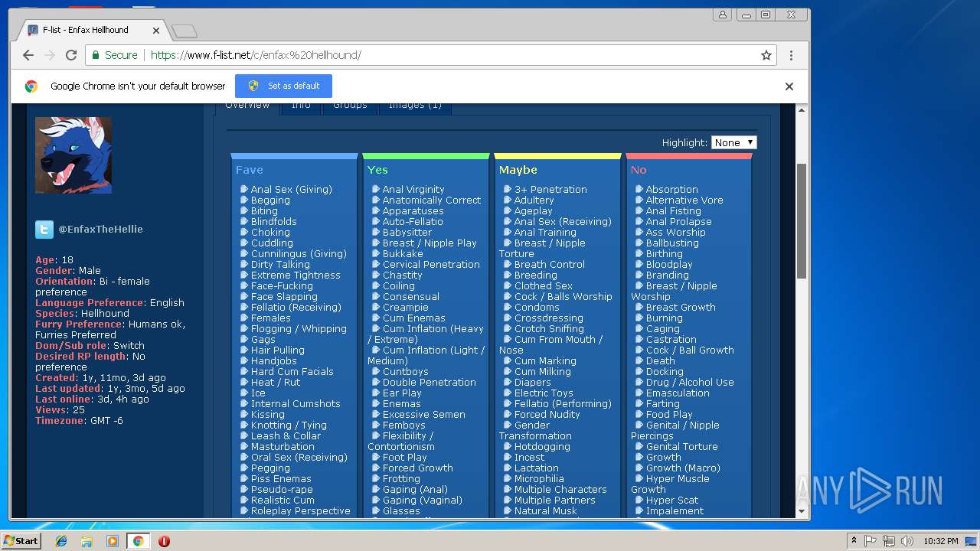980x551 pixels.
Task: Click the Maybe column header
Action: pos(518,170)
